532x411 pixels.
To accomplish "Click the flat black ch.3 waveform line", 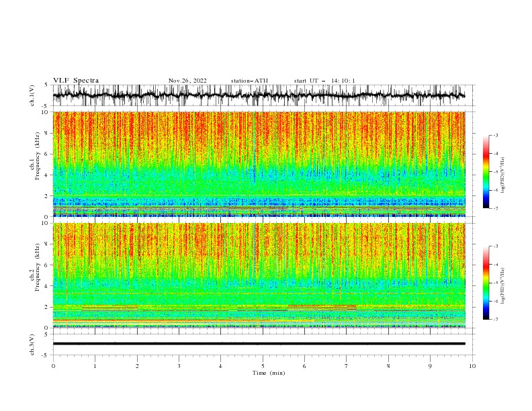I will (x=259, y=344).
